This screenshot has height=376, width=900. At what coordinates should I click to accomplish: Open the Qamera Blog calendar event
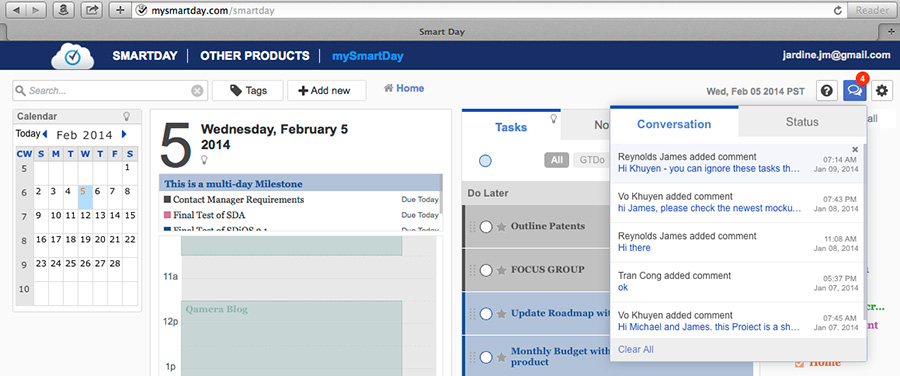[x=292, y=339]
